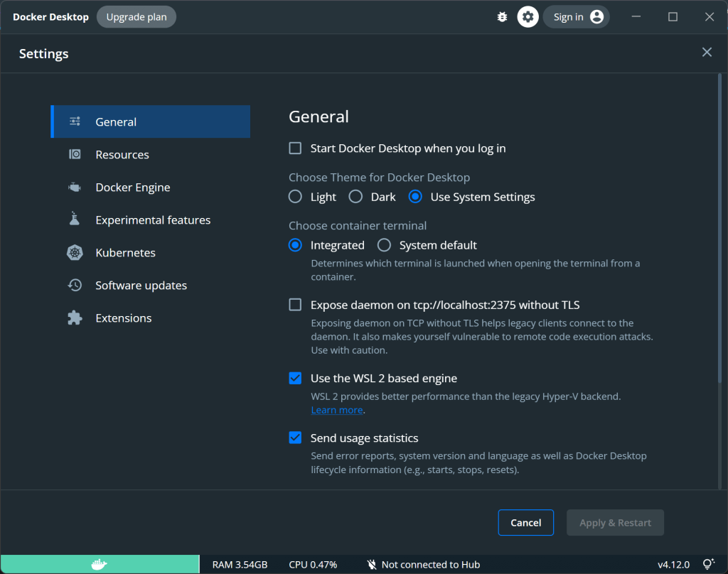The height and width of the screenshot is (574, 728).
Task: Select the General sliders icon in sidebar
Action: [75, 121]
